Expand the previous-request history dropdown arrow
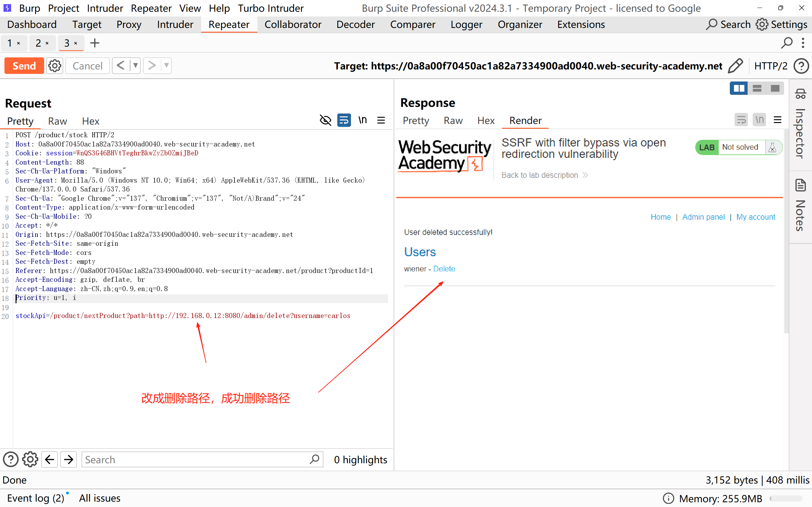Viewport: 812px width, 507px height. click(x=135, y=66)
